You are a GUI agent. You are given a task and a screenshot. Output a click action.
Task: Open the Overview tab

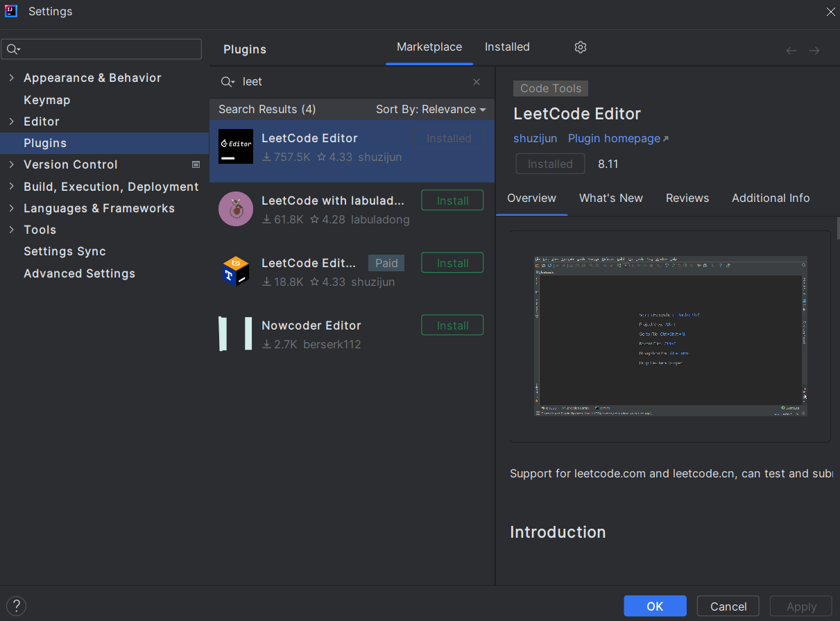[x=531, y=198]
